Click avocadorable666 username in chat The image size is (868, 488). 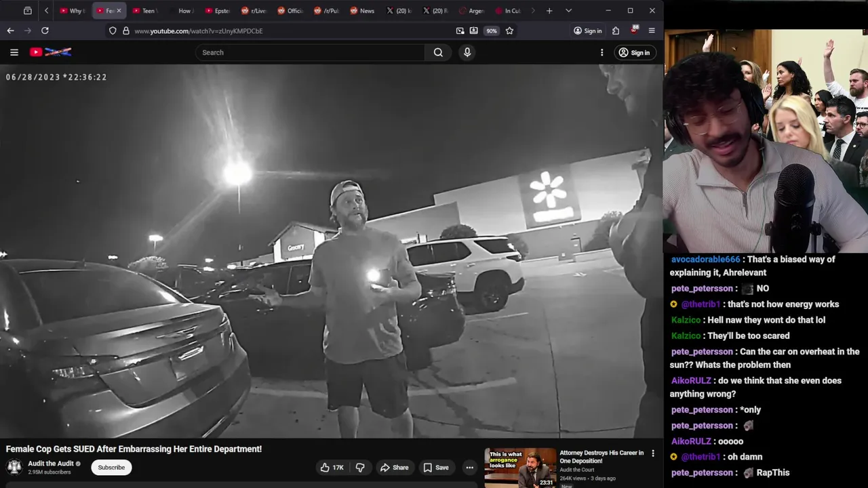[x=706, y=260]
